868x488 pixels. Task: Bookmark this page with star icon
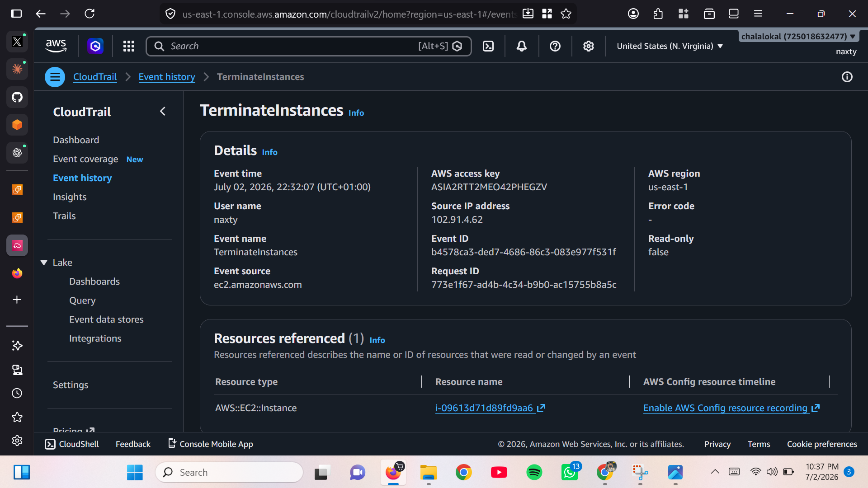pyautogui.click(x=566, y=14)
